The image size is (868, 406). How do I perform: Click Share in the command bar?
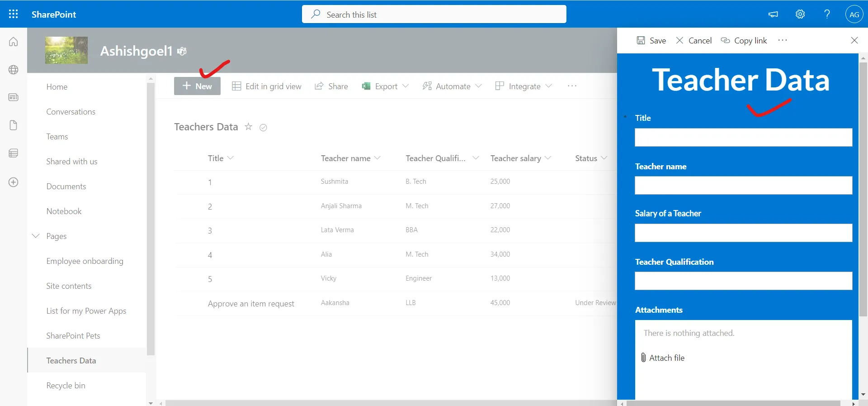331,86
